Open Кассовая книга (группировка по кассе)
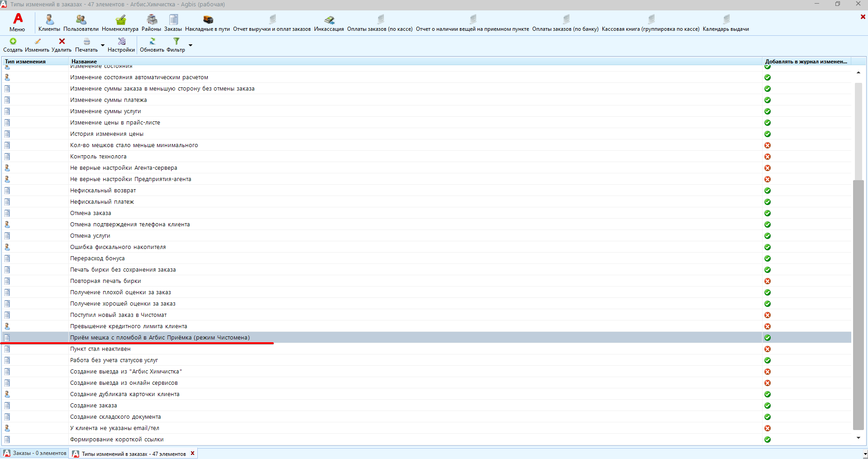 pos(650,23)
